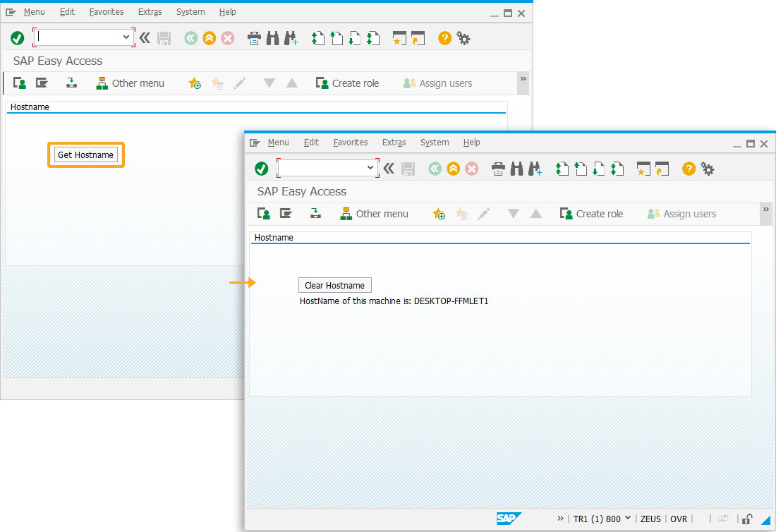
Task: Open Edit menu in front window
Action: pos(311,143)
